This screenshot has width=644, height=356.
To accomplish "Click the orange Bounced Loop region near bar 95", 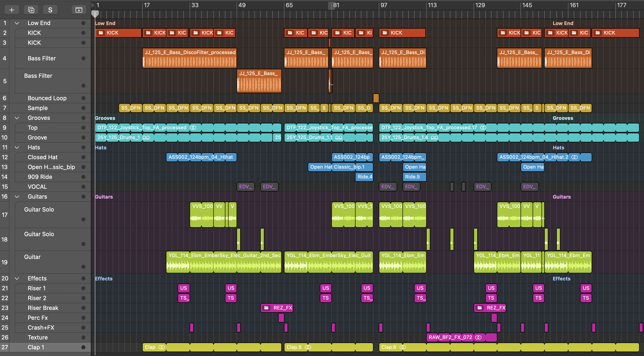I will [376, 98].
